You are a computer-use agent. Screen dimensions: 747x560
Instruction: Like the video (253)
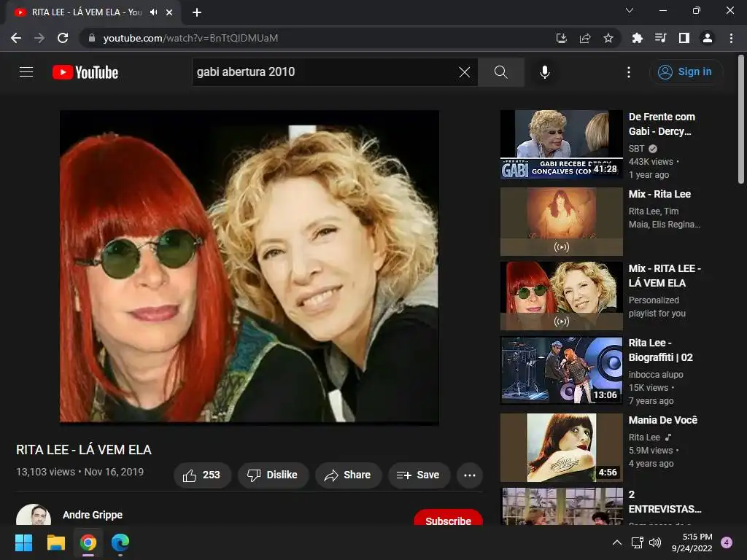tap(202, 475)
